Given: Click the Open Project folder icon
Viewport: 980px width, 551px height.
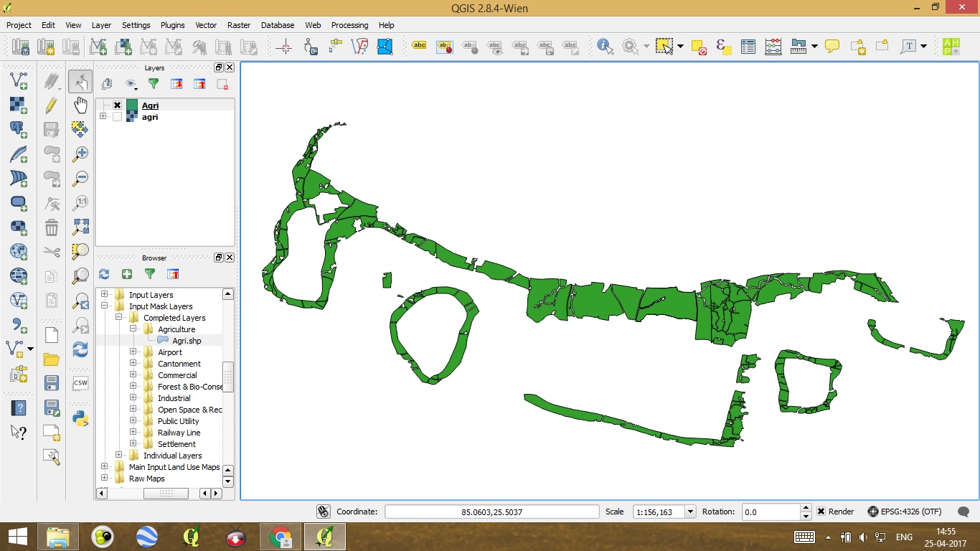Looking at the screenshot, I should [52, 359].
